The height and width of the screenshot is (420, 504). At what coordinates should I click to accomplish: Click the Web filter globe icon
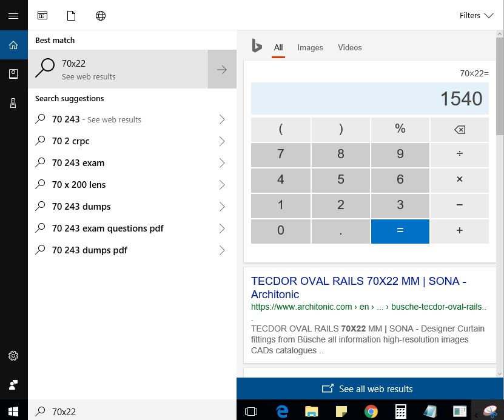[101, 16]
